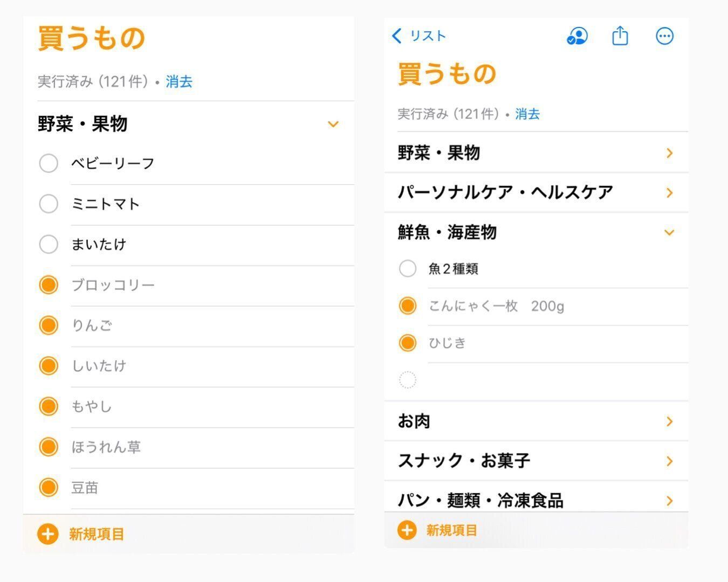Open the share sheet icon

click(x=620, y=36)
